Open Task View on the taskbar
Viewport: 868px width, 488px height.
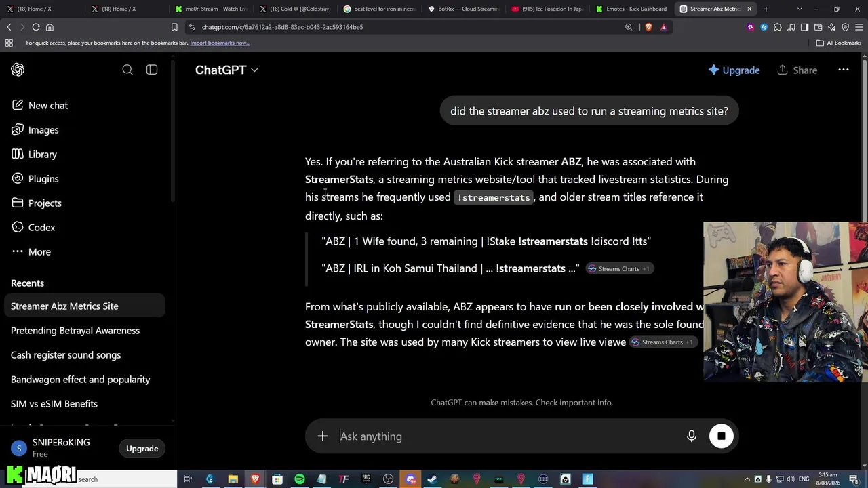188,479
